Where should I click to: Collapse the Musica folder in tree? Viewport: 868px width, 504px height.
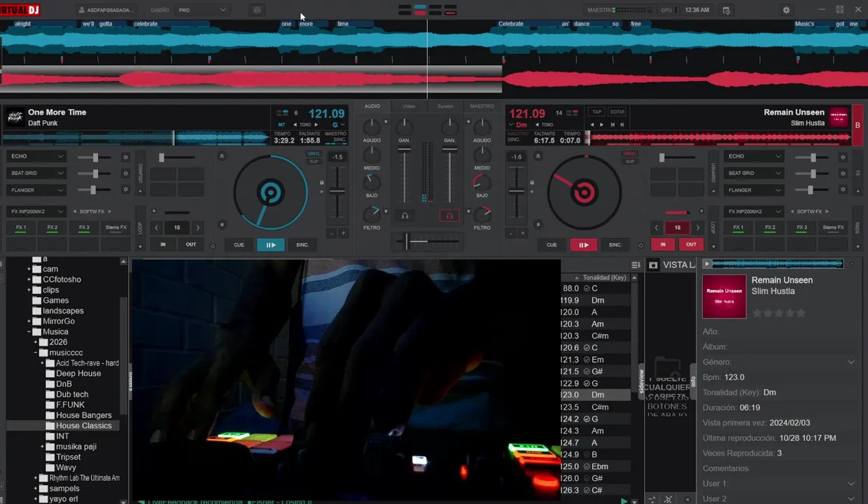pyautogui.click(x=29, y=332)
